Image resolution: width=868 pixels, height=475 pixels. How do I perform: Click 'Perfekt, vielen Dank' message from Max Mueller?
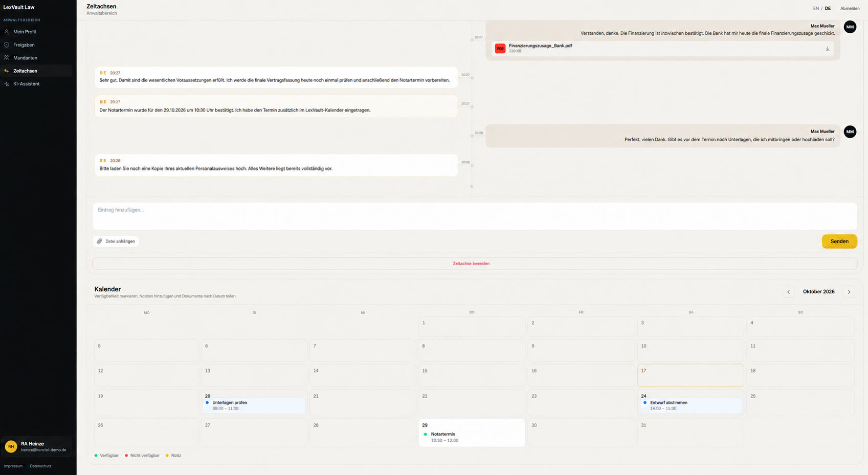(x=662, y=136)
